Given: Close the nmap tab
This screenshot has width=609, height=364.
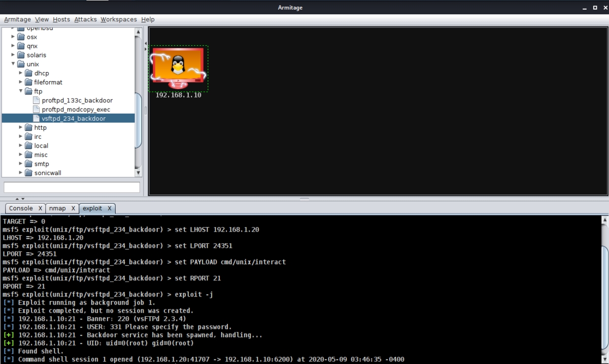Looking at the screenshot, I should click(73, 208).
